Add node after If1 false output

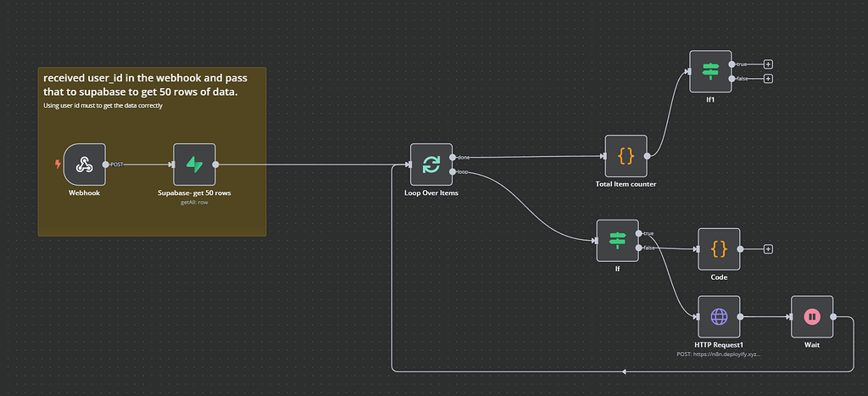(x=768, y=79)
